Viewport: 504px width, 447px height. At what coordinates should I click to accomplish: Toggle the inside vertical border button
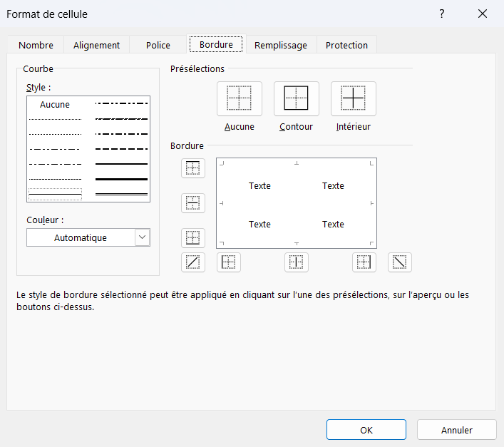click(x=297, y=262)
